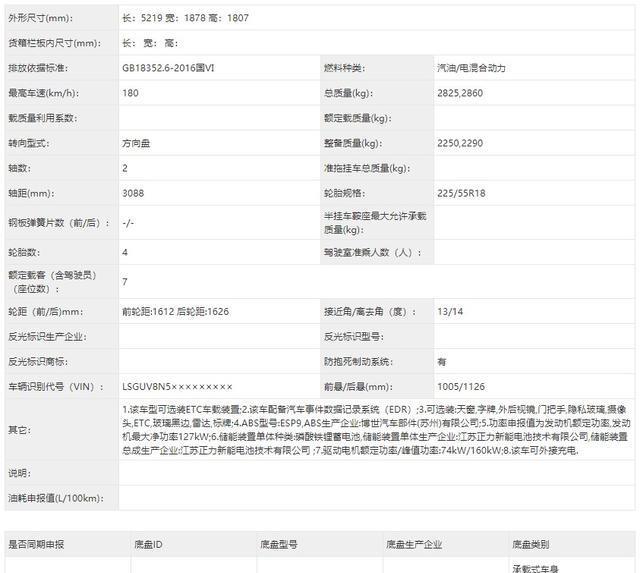Click the 准拖挂车总质量(kg) label
The height and width of the screenshot is (573, 640).
[x=367, y=168]
